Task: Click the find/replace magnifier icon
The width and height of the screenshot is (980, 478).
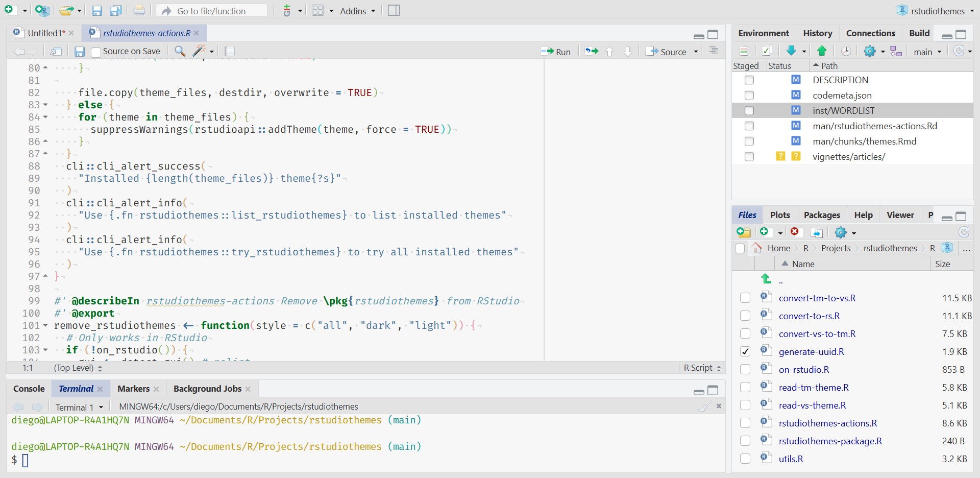Action: [x=180, y=51]
